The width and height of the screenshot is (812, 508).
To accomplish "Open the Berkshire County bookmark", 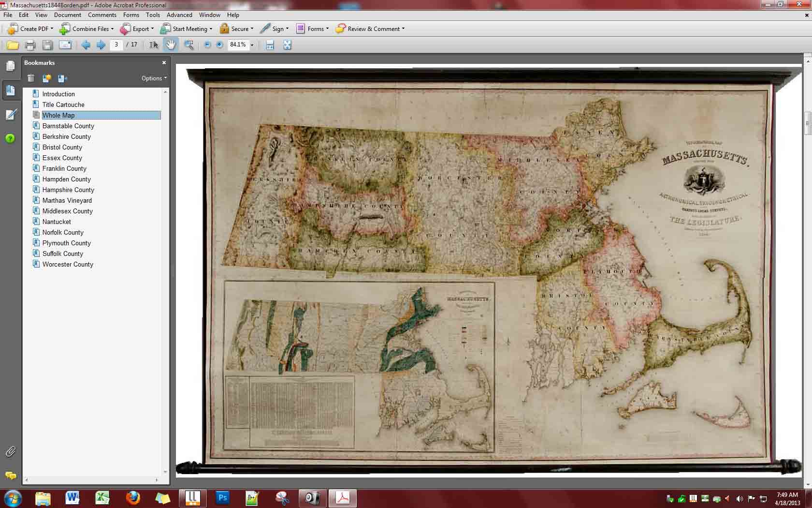I will click(x=67, y=136).
